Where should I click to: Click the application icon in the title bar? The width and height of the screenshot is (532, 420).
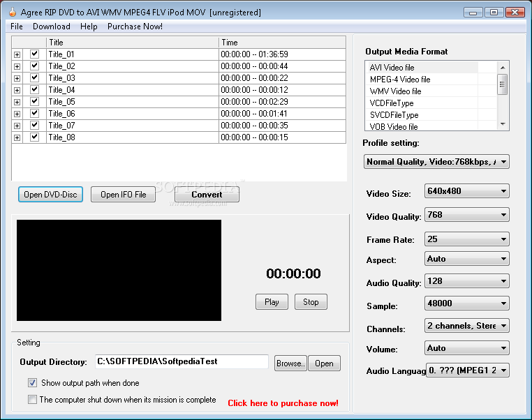tap(13, 12)
